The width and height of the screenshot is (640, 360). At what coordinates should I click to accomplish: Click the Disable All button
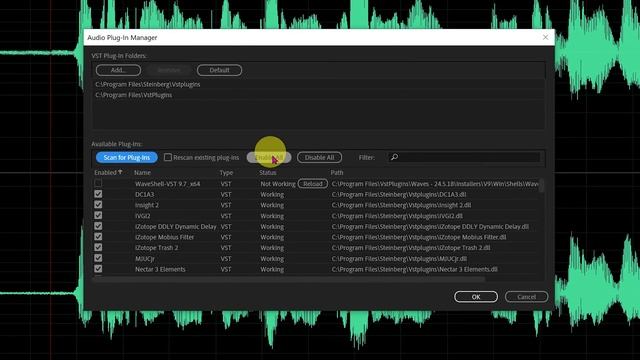click(319, 158)
